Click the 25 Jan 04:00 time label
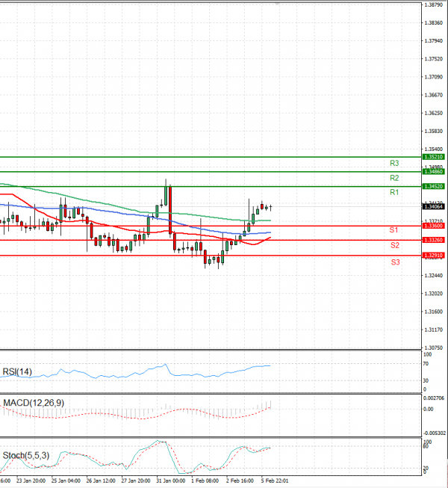This screenshot has height=488, width=448. (66, 481)
